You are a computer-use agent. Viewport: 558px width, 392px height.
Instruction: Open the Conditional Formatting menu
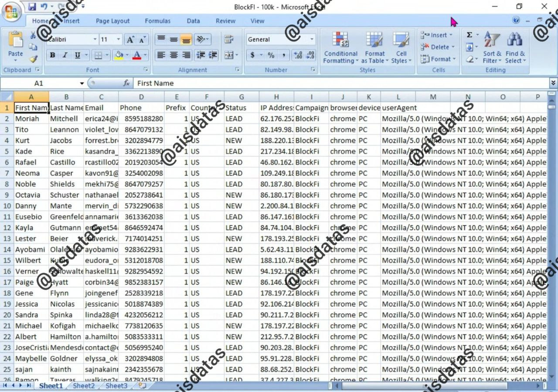click(x=341, y=48)
